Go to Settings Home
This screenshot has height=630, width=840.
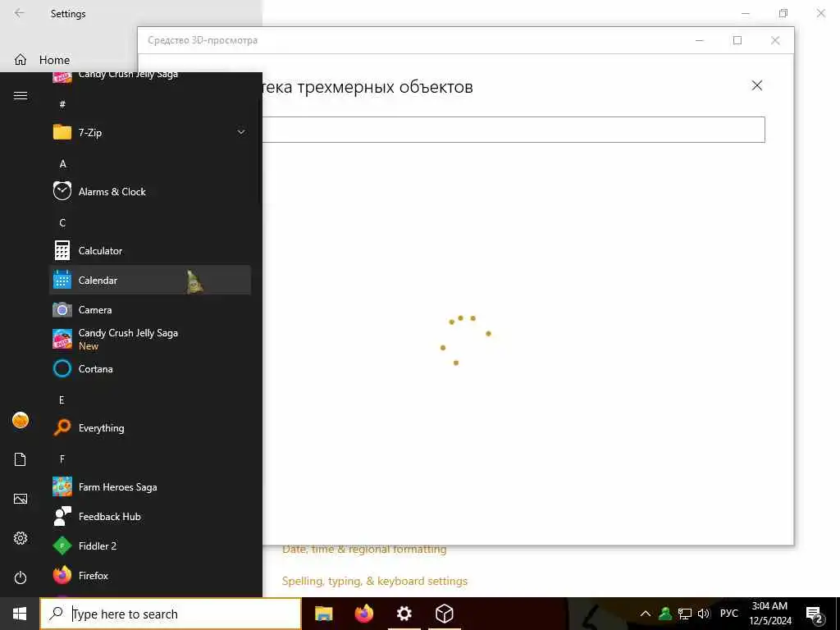(54, 60)
